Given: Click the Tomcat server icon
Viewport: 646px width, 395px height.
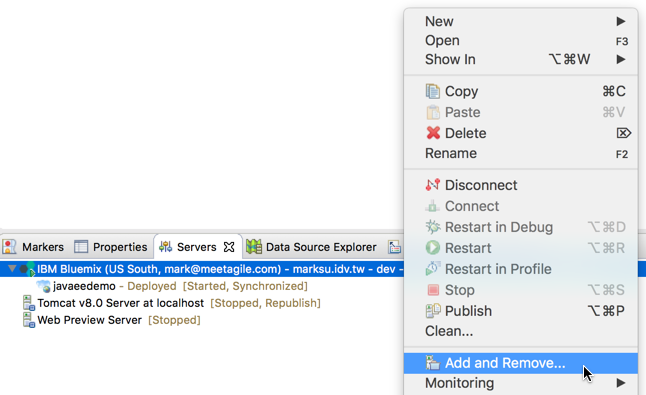Looking at the screenshot, I should (x=28, y=303).
